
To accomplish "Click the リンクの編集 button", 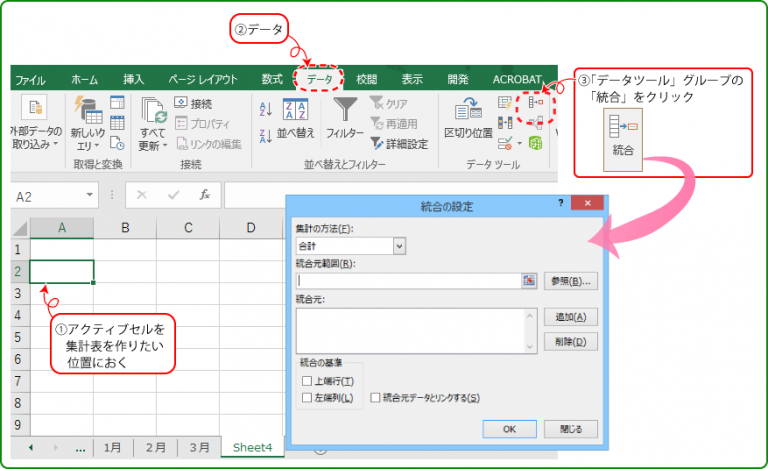I will tap(209, 144).
